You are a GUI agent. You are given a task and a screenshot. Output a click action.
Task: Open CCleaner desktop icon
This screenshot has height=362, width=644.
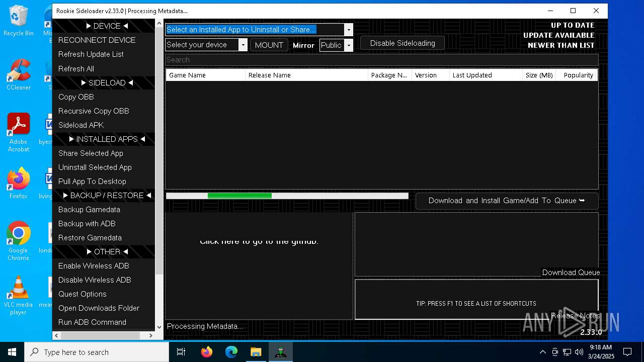point(19,75)
